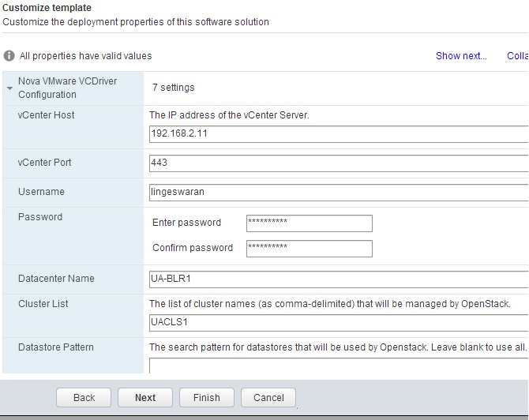Image resolution: width=529 pixels, height=420 pixels.
Task: Proceed with the Next button
Action: (145, 398)
